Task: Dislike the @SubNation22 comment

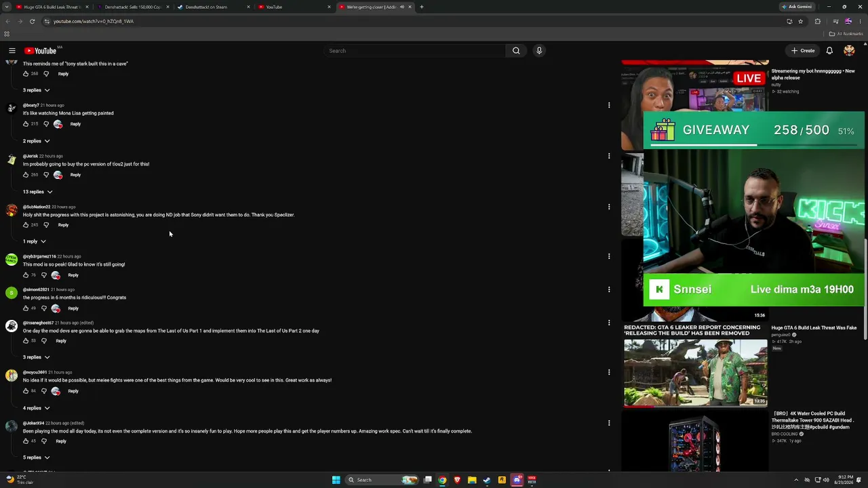Action: [46, 225]
